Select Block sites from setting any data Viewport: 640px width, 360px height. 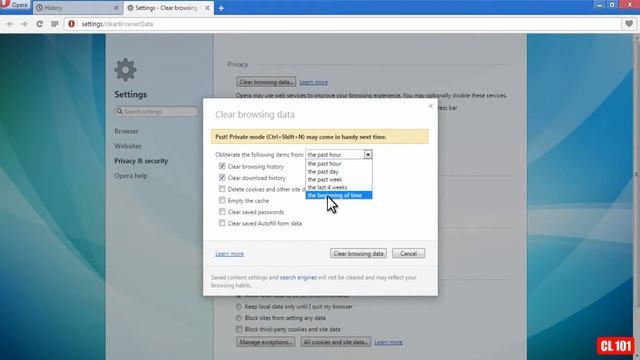point(239,318)
